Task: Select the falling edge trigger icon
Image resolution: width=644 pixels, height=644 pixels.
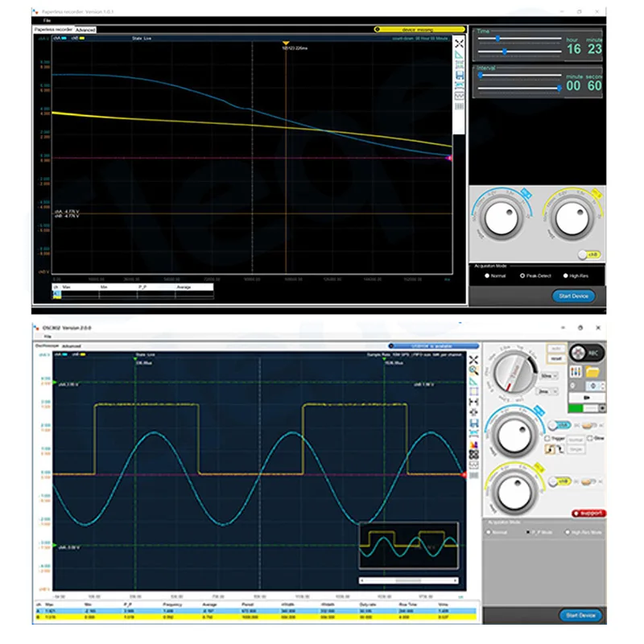Action: [561, 449]
